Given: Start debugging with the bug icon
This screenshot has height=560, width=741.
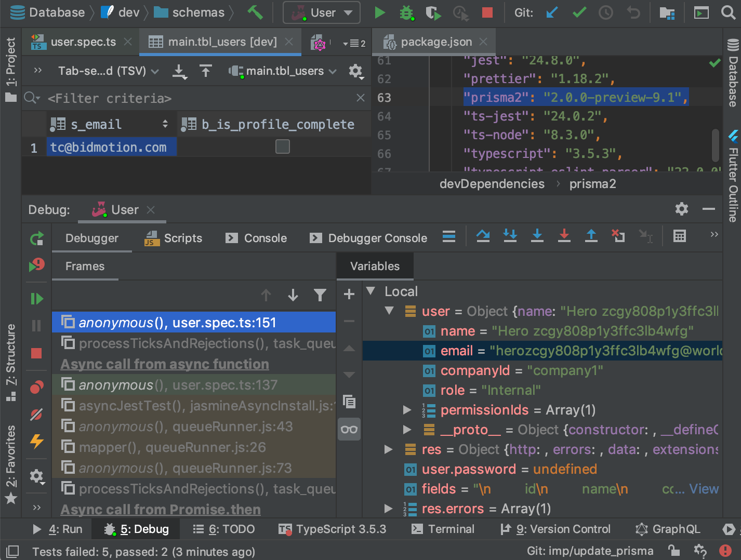Looking at the screenshot, I should pos(407,12).
